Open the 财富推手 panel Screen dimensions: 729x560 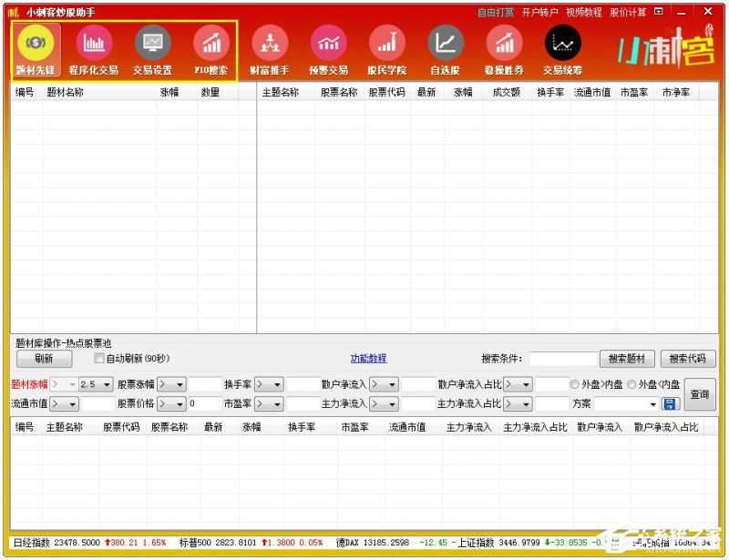(270, 46)
